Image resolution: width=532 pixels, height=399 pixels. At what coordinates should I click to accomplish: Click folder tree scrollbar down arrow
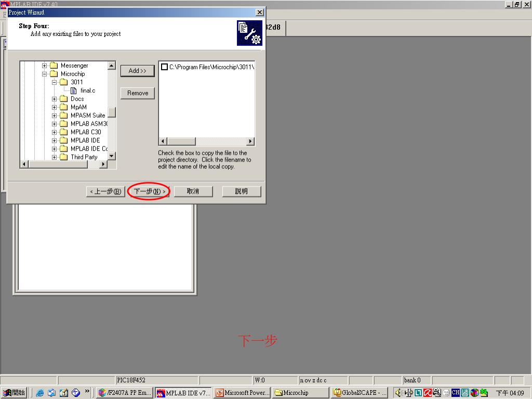pyautogui.click(x=112, y=156)
